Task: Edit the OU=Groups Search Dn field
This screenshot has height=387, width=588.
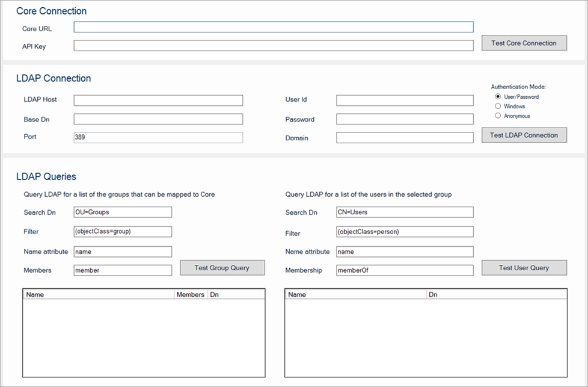Action: (123, 212)
